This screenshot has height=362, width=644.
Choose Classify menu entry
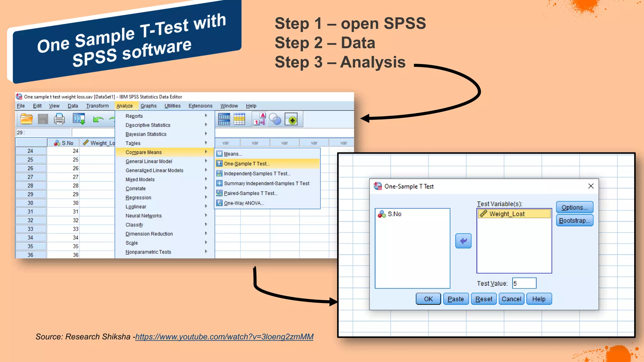click(165, 225)
